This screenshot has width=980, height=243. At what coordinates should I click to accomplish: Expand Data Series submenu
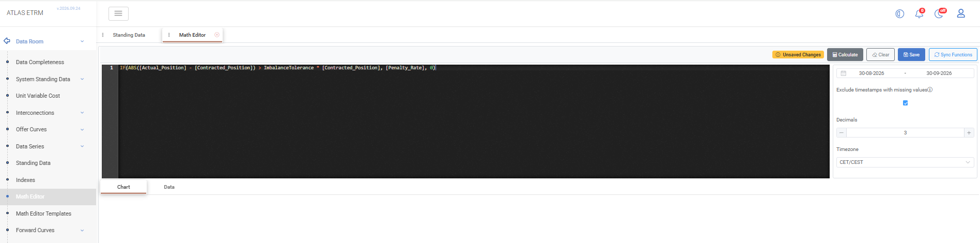tap(82, 146)
